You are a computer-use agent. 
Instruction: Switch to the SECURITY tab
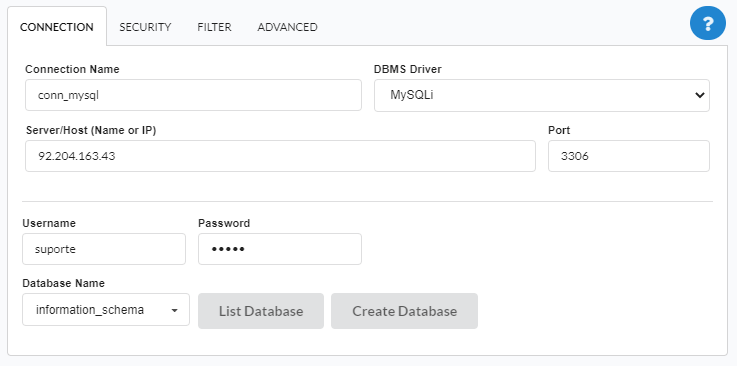(145, 27)
